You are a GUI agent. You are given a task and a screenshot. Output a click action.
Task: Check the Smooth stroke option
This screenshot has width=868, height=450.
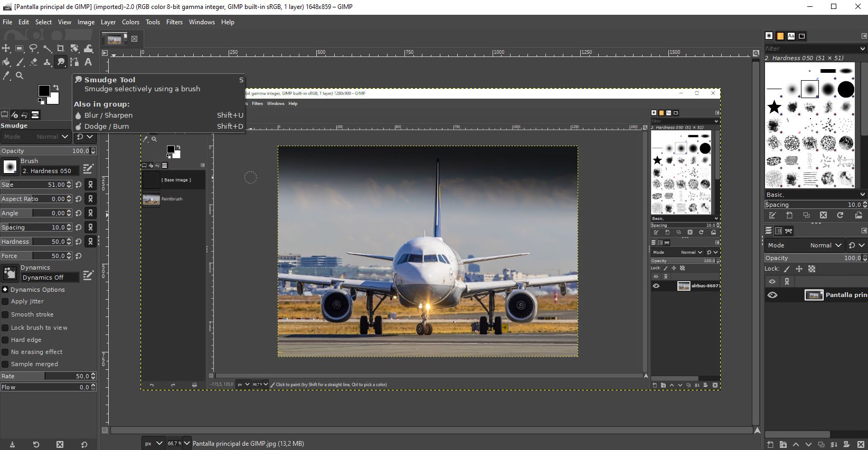5,314
